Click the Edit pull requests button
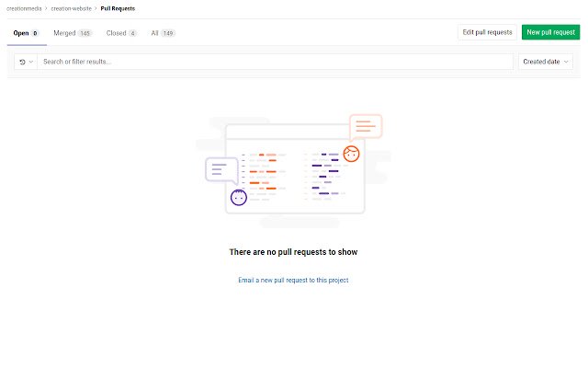Image resolution: width=588 pixels, height=368 pixels. pos(487,32)
